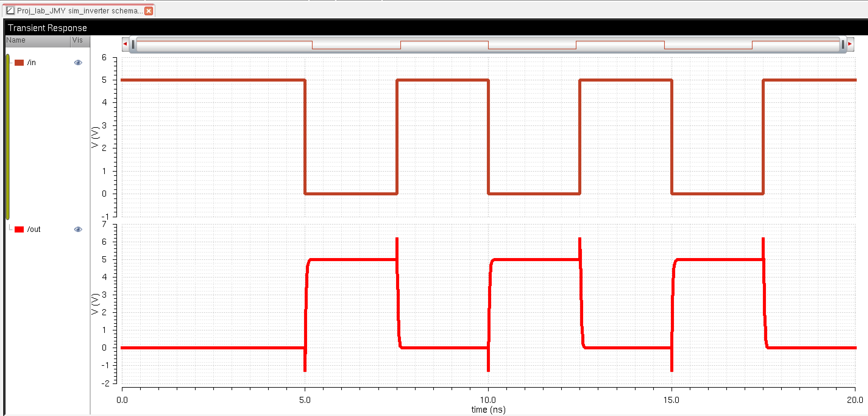
Task: Click the /in trace color swatch
Action: tap(19, 63)
